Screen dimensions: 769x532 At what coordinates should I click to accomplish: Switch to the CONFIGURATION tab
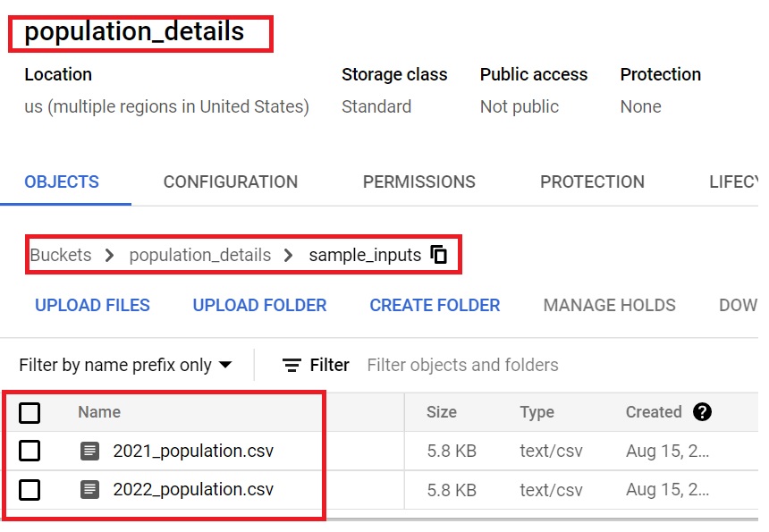point(230,182)
